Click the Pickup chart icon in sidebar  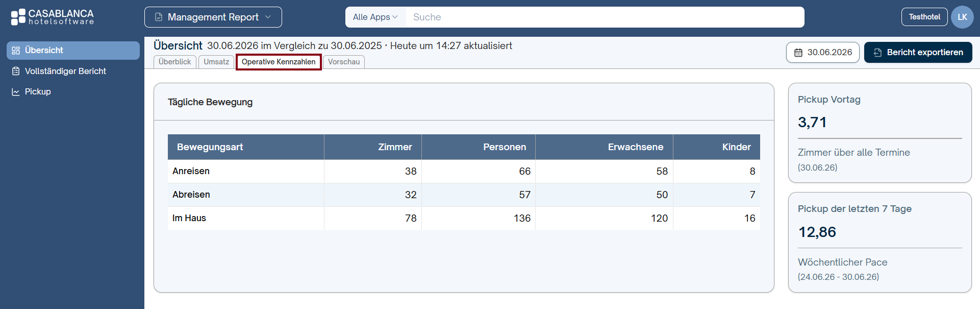coord(16,92)
